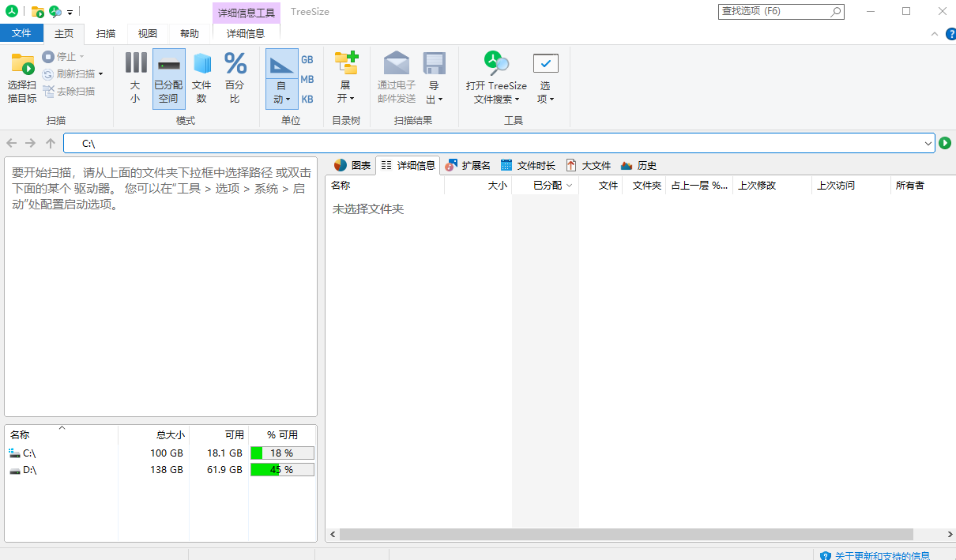This screenshot has height=560, width=956.
Task: Set units to KB
Action: point(307,99)
